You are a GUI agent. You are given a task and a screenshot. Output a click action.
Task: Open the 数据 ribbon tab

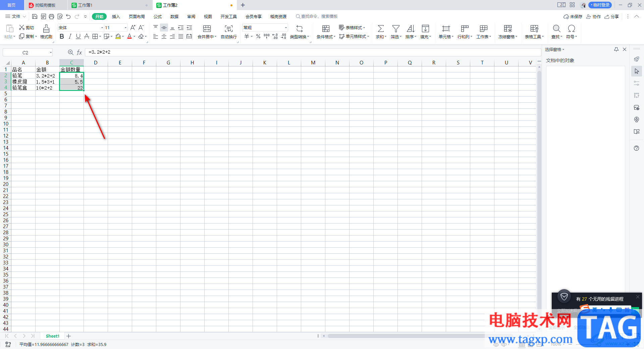174,16
